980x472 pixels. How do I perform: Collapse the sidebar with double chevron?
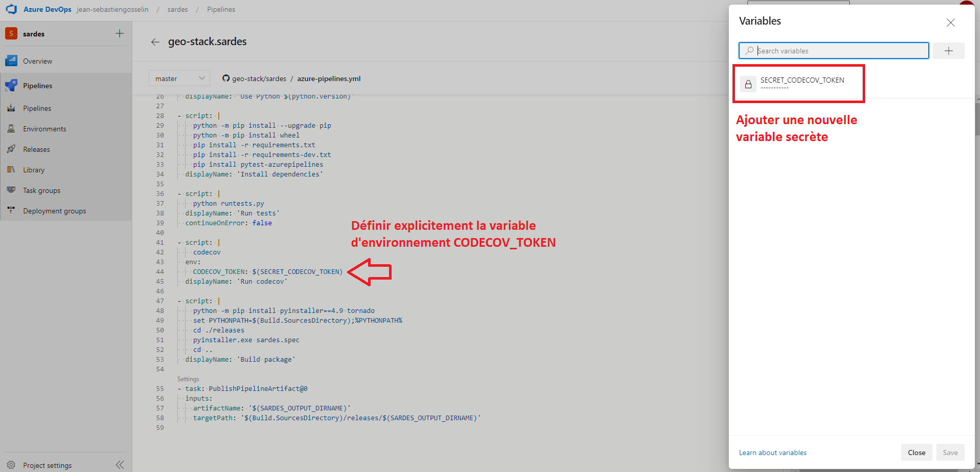point(120,465)
